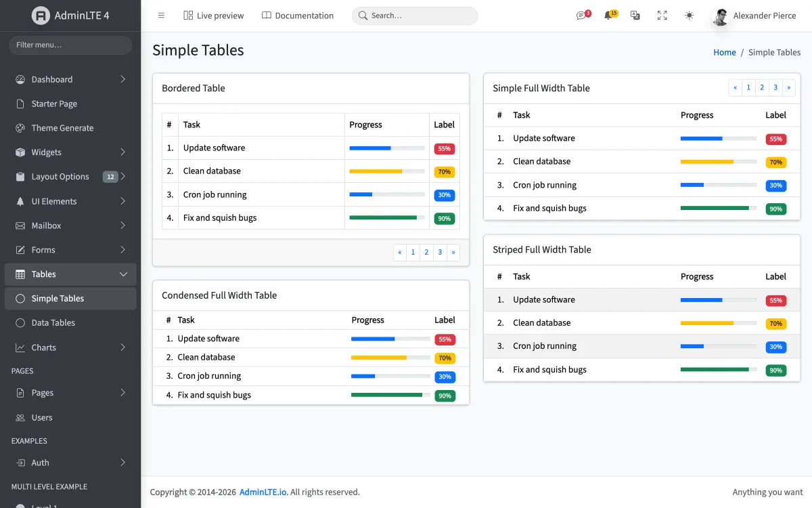Click the 70% yellow label in Simple Full Width Table

(x=776, y=163)
